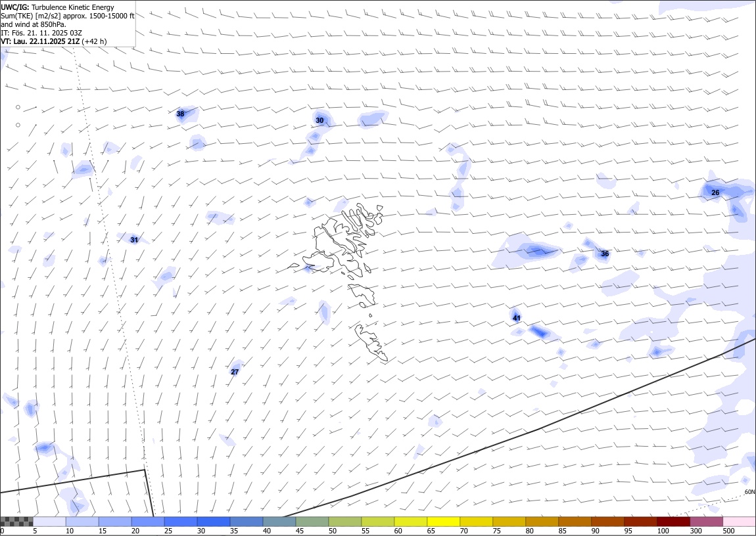Click the 'IT: Fös. 21. 11. 2025 03Z' line

coord(41,33)
